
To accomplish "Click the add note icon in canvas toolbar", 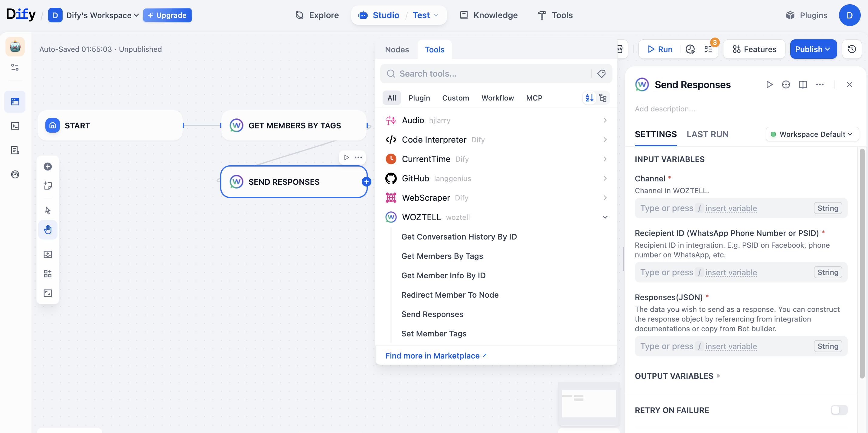I will coord(48,186).
